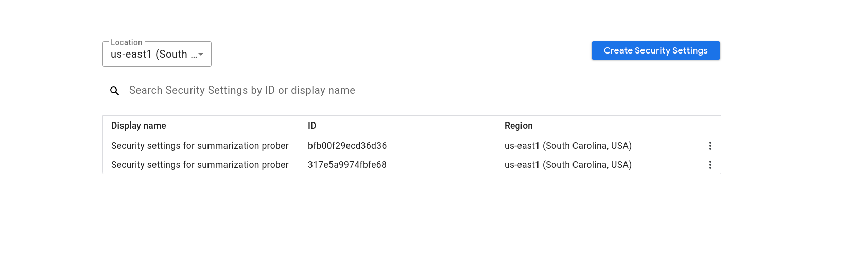Click the ID text bfb00f29ecd36d36

347,146
